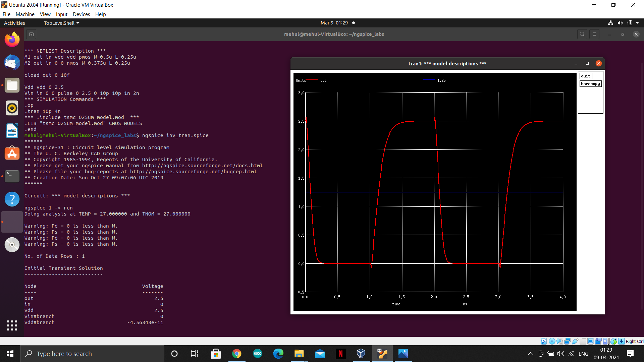Click the new terminal tab icon
This screenshot has height=362, width=644.
pos(31,34)
